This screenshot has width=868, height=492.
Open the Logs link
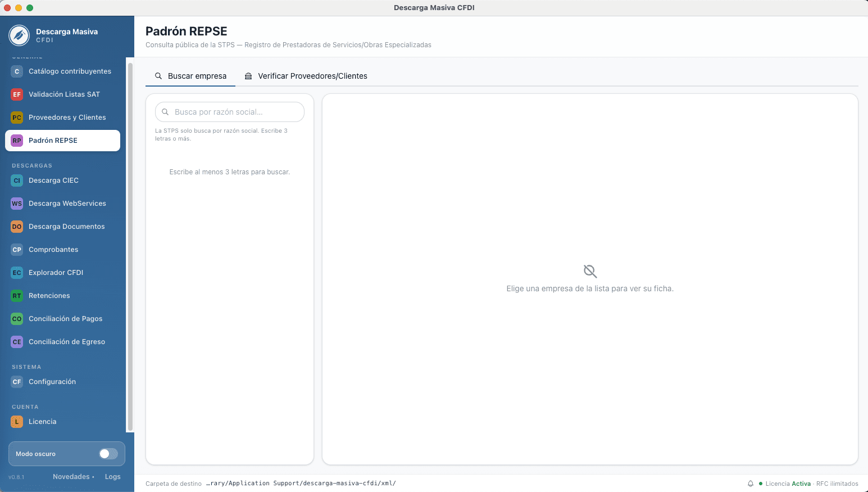pos(113,477)
